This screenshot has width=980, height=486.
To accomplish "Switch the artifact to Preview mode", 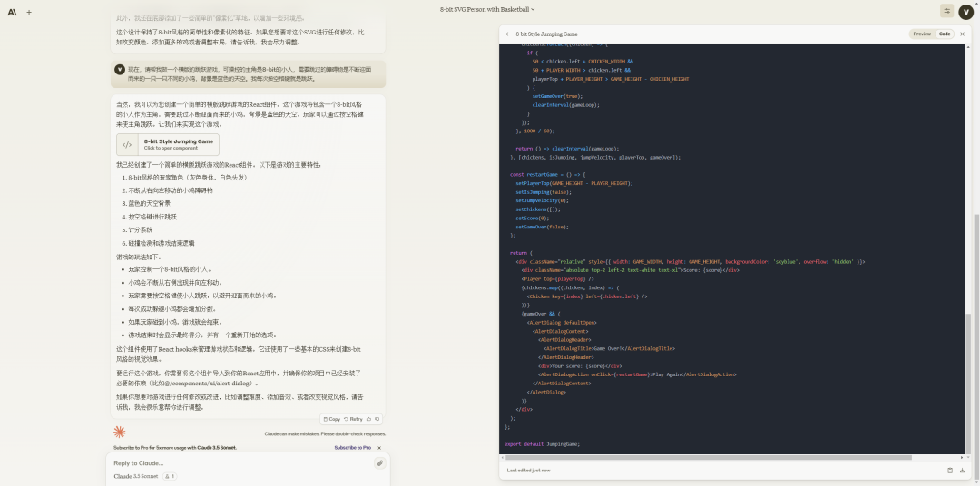I will coord(921,34).
